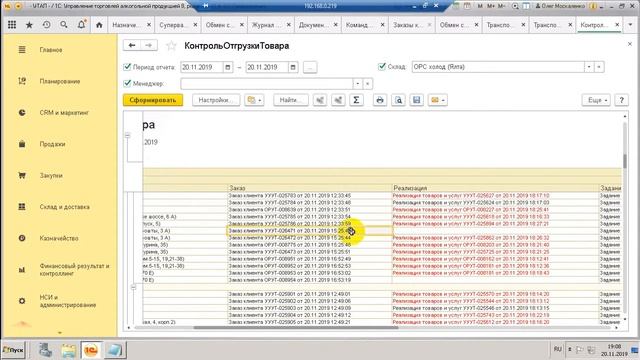The height and width of the screenshot is (360, 640).
Task: Click the Заказ column header
Action: (x=309, y=188)
